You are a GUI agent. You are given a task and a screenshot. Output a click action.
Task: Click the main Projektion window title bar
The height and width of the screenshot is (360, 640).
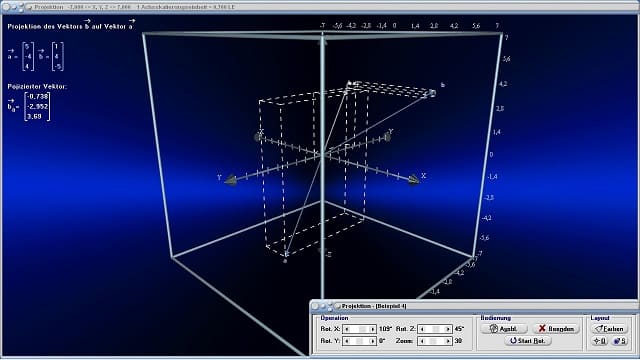tap(320, 7)
